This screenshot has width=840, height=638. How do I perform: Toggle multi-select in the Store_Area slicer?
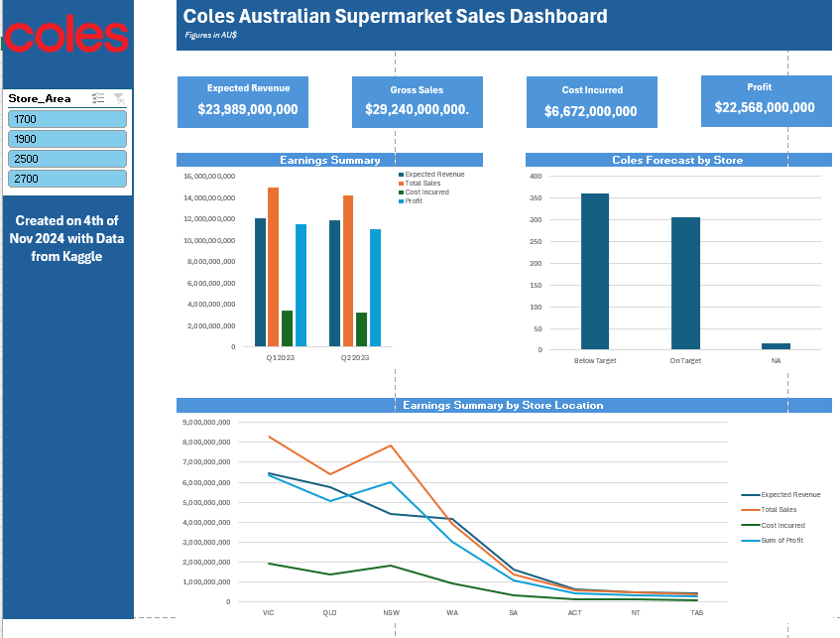[98, 98]
